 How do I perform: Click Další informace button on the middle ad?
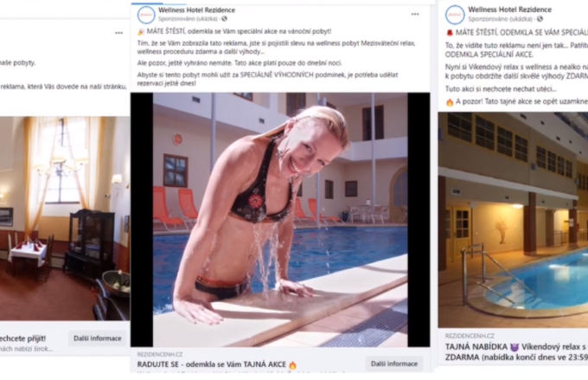tap(394, 364)
